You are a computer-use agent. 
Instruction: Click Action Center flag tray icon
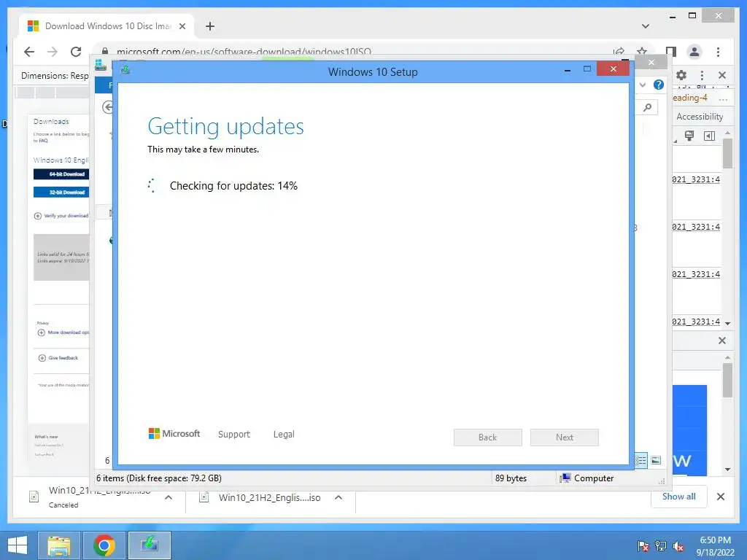pos(643,546)
